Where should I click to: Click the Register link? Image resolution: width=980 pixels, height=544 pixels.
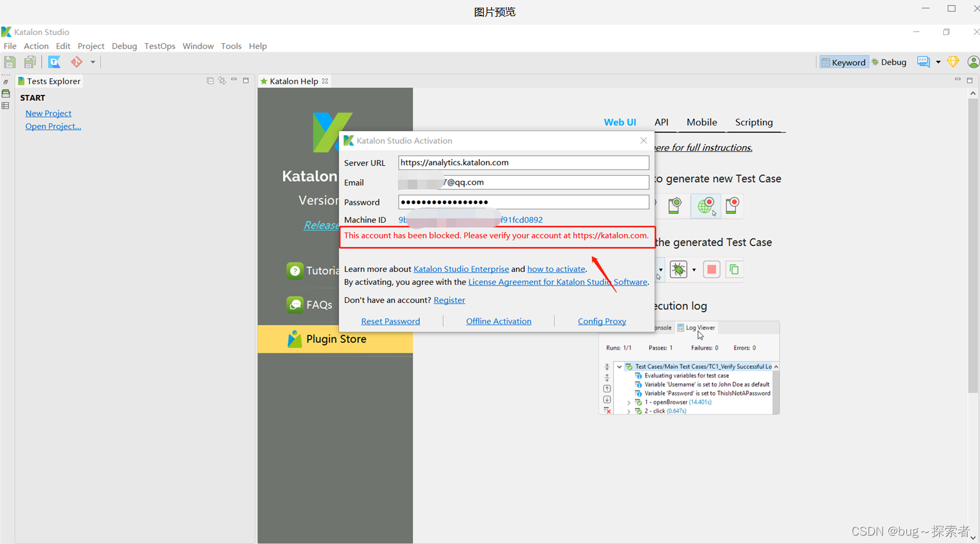click(x=450, y=300)
